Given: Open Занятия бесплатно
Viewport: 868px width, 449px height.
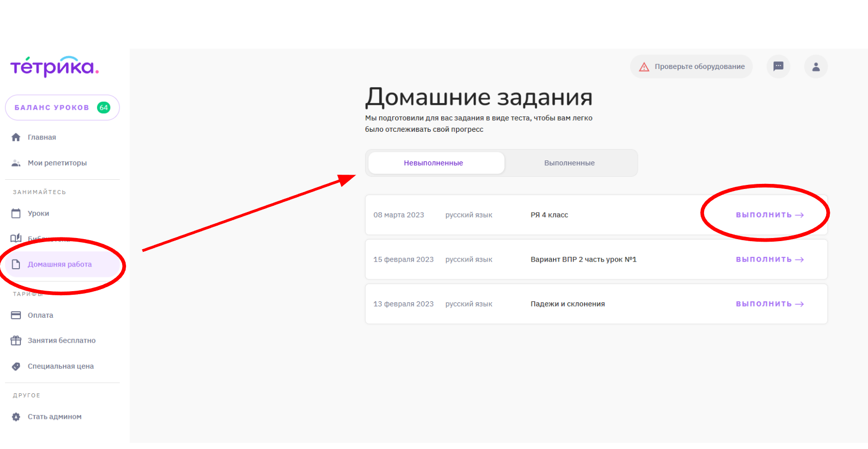Looking at the screenshot, I should (x=62, y=340).
